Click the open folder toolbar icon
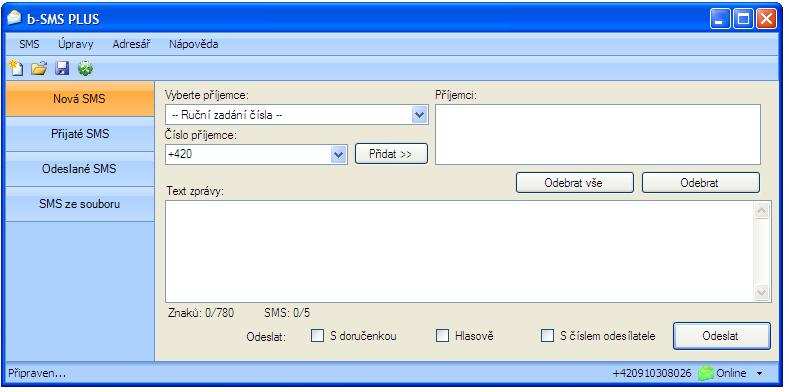The height and width of the screenshot is (392, 789). (x=39, y=68)
